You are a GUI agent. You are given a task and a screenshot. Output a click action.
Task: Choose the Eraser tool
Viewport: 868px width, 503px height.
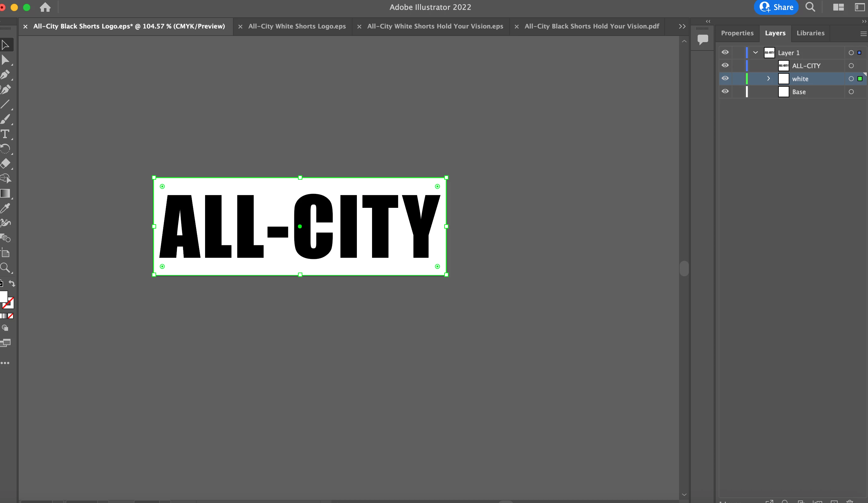[5, 163]
